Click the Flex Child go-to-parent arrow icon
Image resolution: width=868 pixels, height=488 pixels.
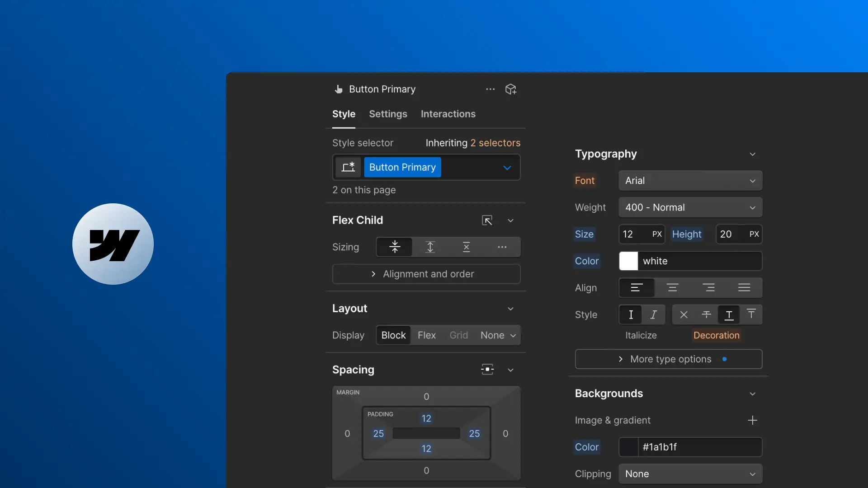487,220
